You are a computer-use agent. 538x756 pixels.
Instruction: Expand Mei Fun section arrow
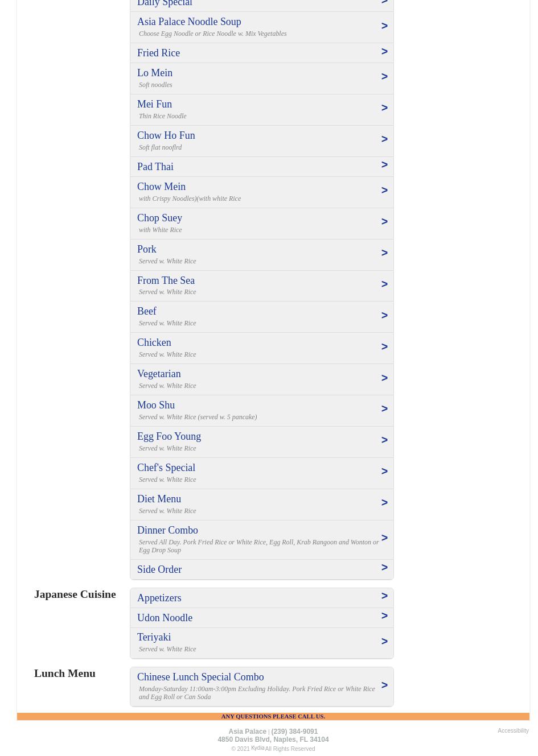384,108
